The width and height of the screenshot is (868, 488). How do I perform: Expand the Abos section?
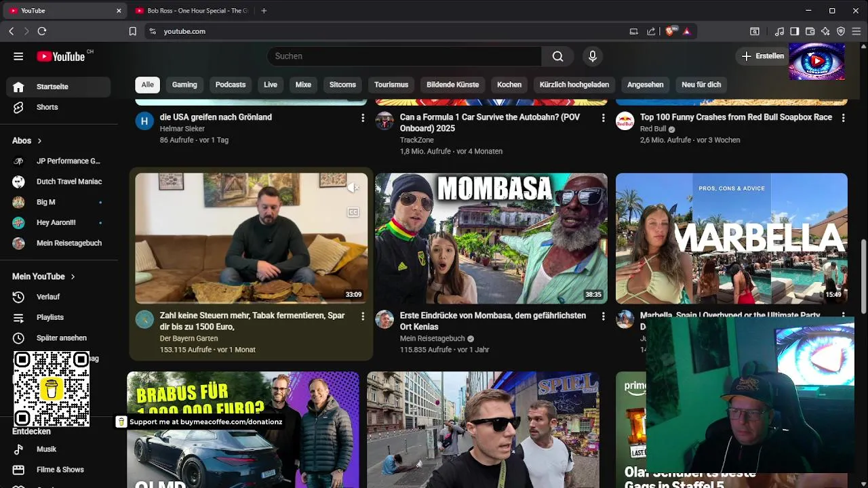point(27,140)
